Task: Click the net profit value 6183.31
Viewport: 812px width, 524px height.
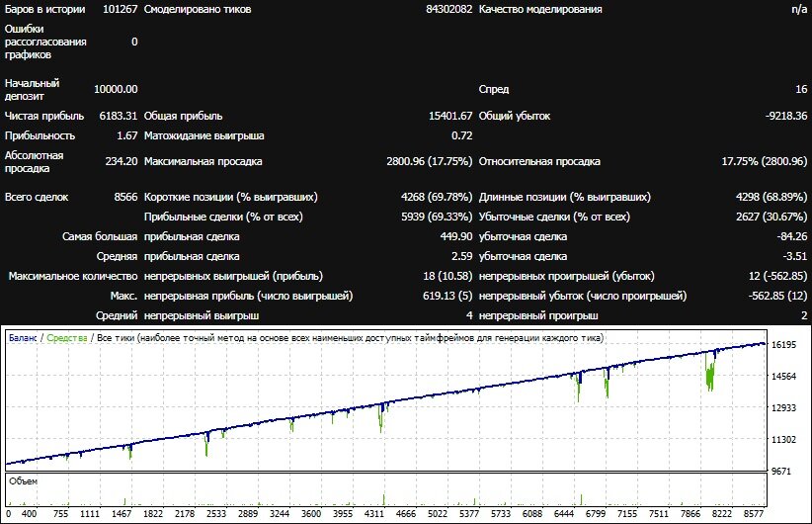Action: pyautogui.click(x=119, y=116)
